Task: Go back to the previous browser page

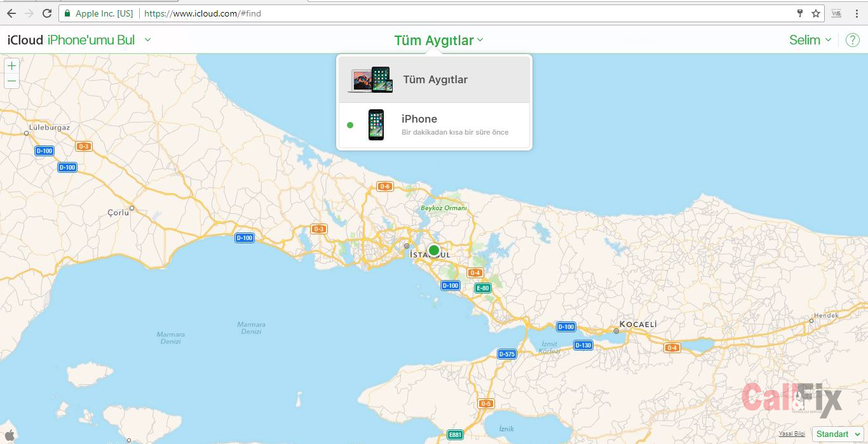Action: click(11, 13)
